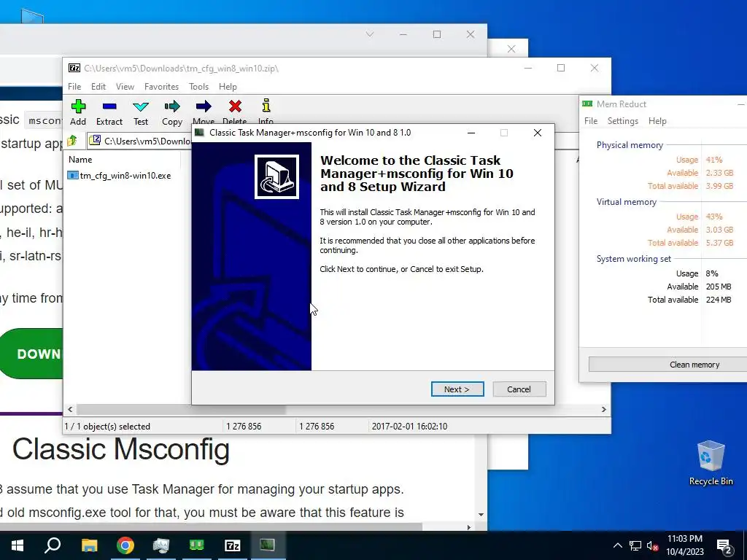This screenshot has height=560, width=747.
Task: Click the browser page scroll-down arrow
Action: (x=481, y=515)
